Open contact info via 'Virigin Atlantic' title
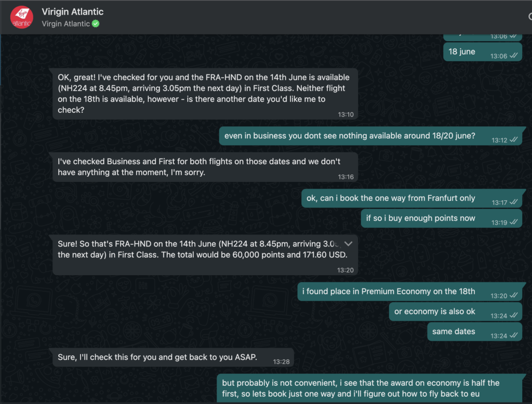Viewport: 532px width, 404px height. (x=73, y=11)
